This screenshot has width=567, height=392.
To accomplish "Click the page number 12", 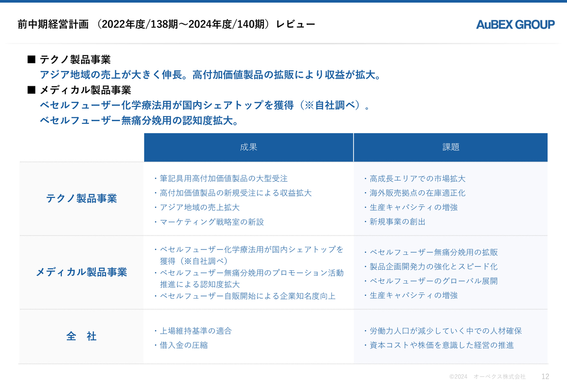I will 545,377.
